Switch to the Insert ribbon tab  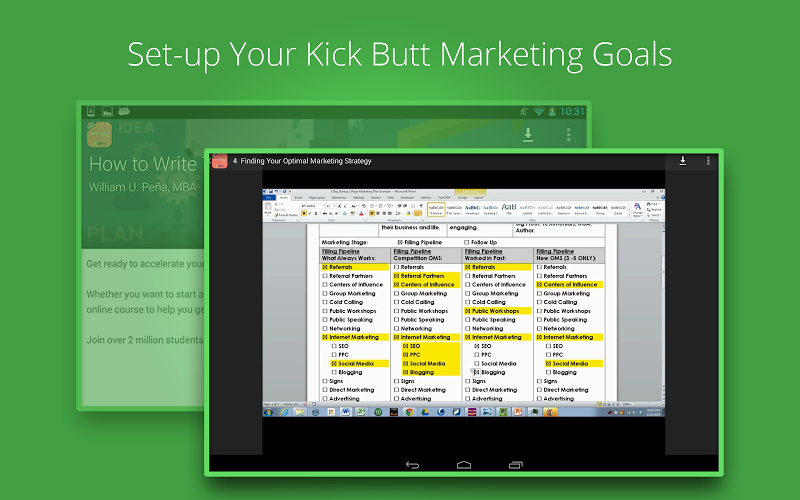click(x=298, y=197)
